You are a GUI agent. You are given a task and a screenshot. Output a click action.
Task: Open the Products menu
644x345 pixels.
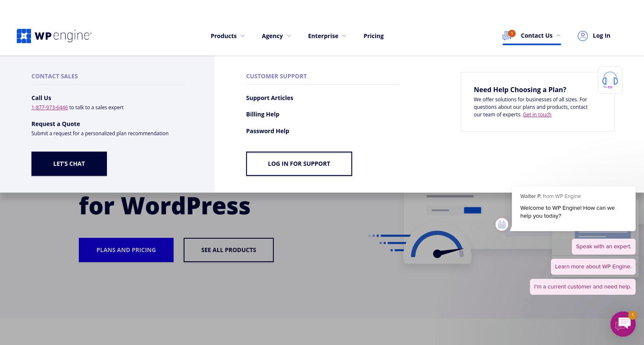tap(223, 36)
